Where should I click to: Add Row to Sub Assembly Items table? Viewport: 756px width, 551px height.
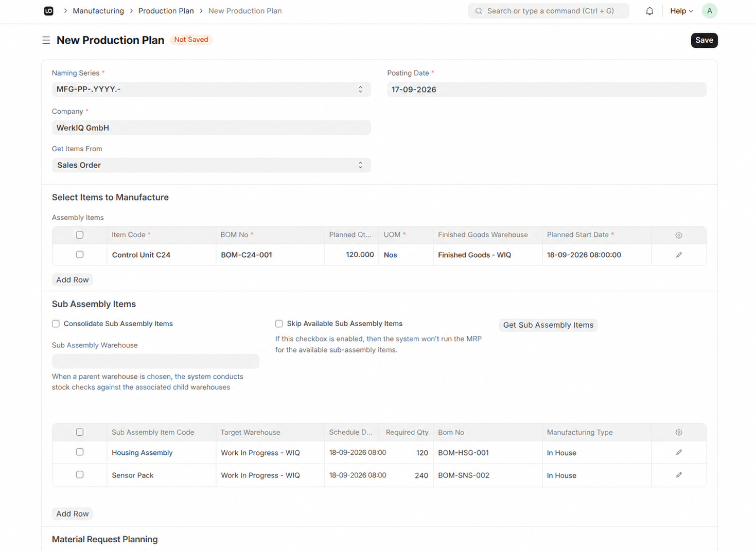coord(73,514)
